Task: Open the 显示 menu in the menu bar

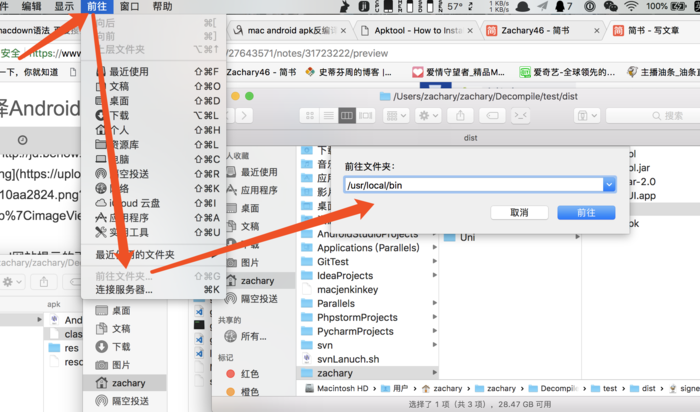Action: click(x=64, y=6)
